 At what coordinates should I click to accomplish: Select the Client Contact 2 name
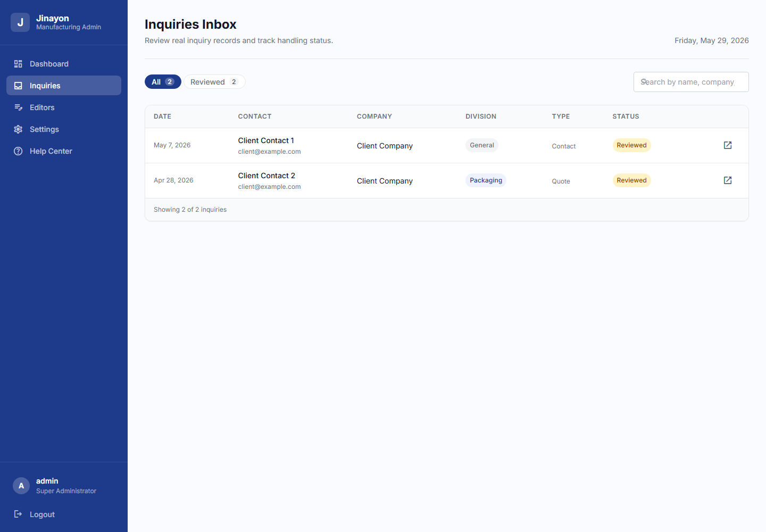pyautogui.click(x=267, y=176)
